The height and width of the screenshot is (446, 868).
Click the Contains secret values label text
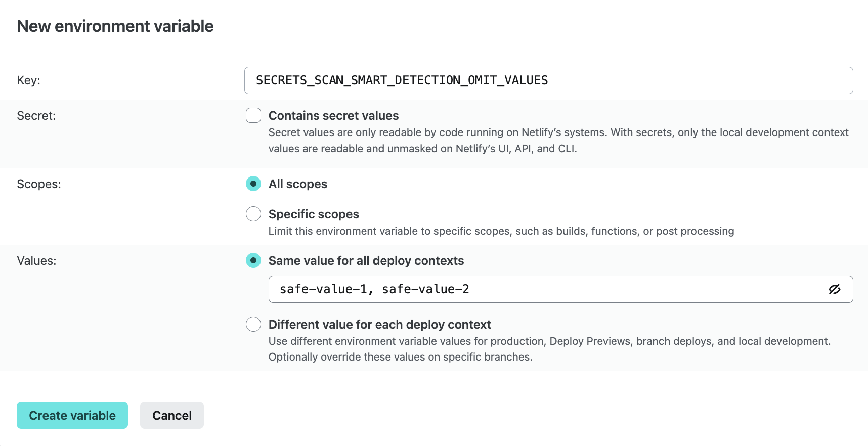[333, 116]
